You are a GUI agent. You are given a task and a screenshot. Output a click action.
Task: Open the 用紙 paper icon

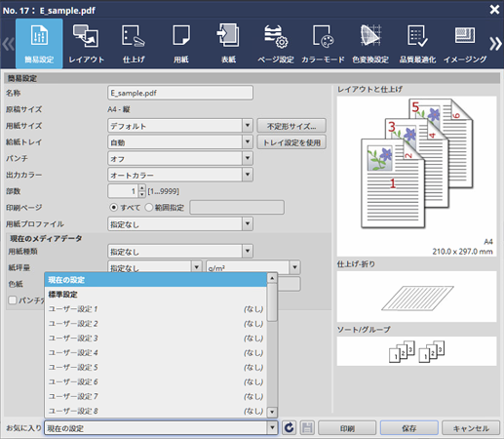coord(181,43)
